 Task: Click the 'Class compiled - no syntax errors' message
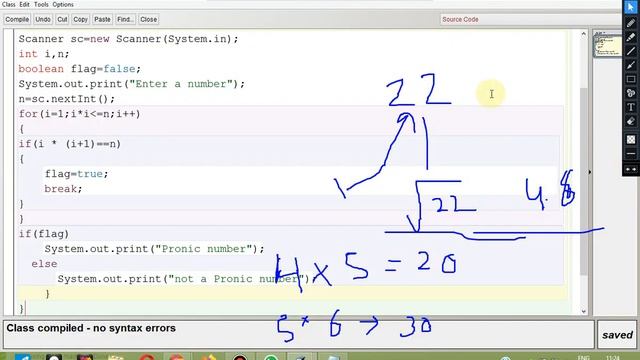[x=91, y=328]
